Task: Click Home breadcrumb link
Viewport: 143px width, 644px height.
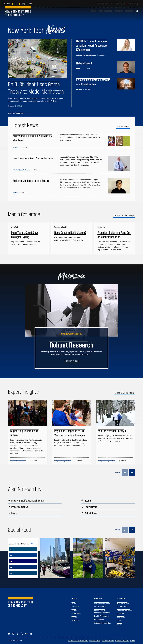Action: tap(9, 113)
